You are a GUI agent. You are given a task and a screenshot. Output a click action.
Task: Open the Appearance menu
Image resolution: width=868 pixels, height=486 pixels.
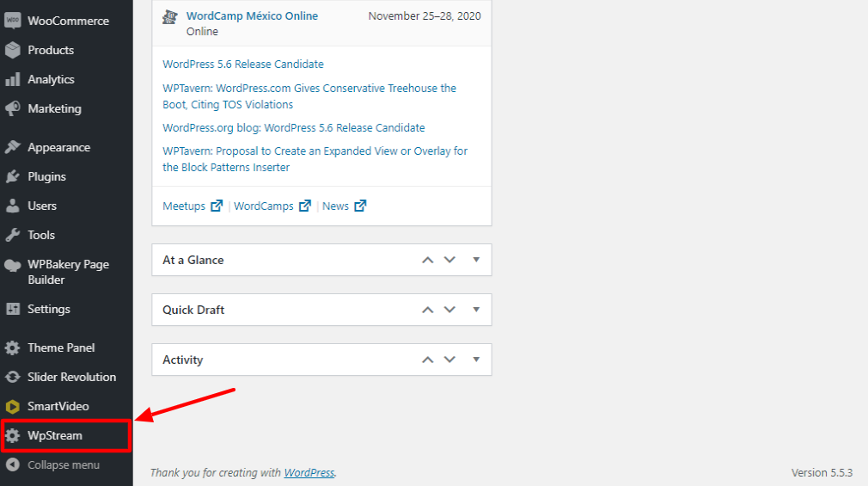[x=58, y=147]
